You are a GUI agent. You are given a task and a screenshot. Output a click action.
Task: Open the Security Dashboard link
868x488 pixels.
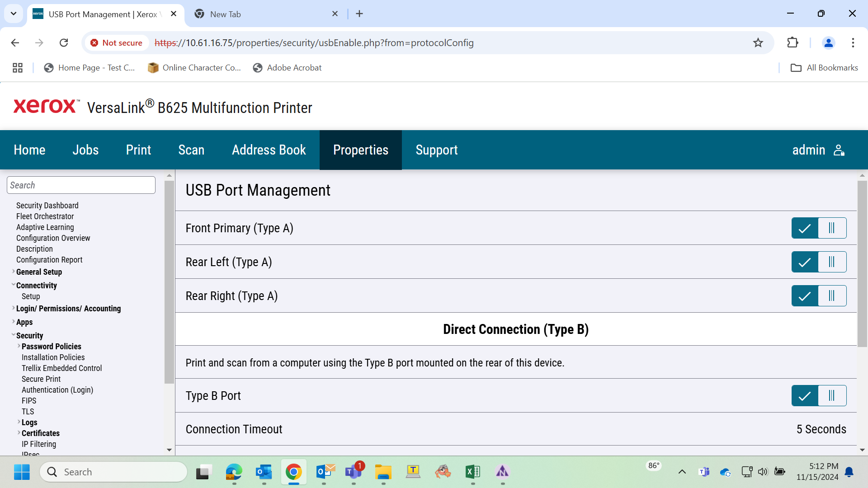(47, 206)
